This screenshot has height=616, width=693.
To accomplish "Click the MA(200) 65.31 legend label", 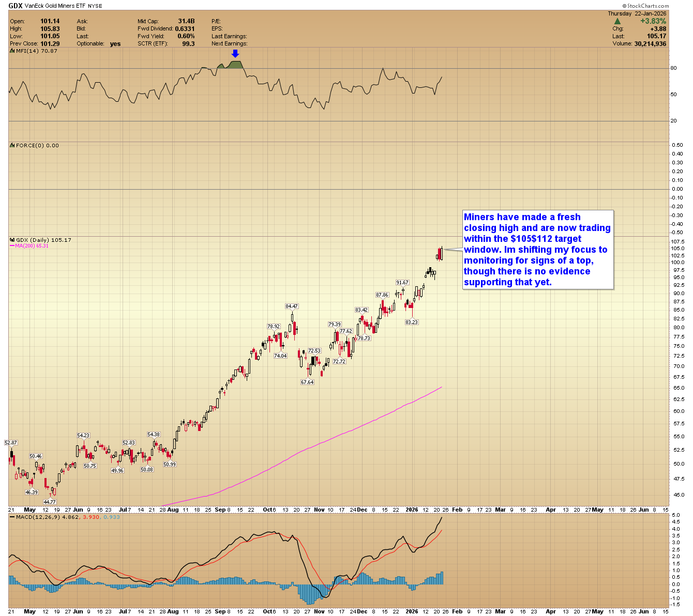I will tap(31, 246).
